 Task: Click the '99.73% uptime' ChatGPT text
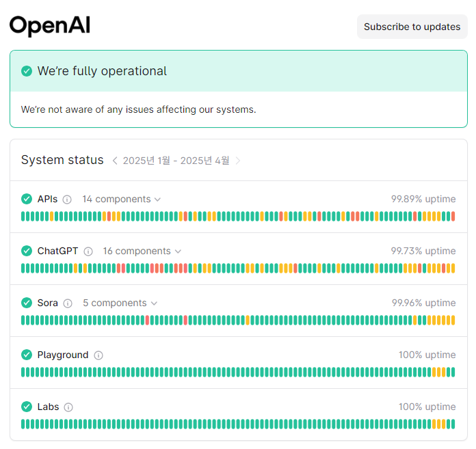pyautogui.click(x=423, y=251)
